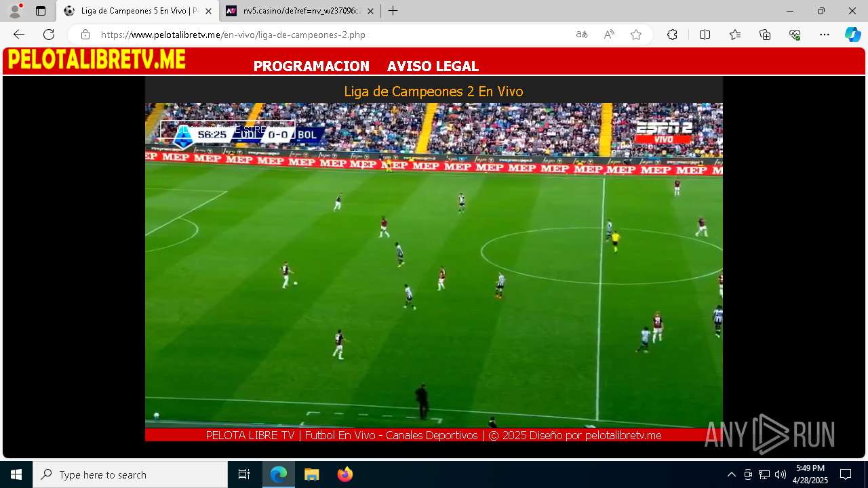Viewport: 868px width, 488px height.
Task: Open the browser profile icon
Action: pyautogui.click(x=15, y=11)
